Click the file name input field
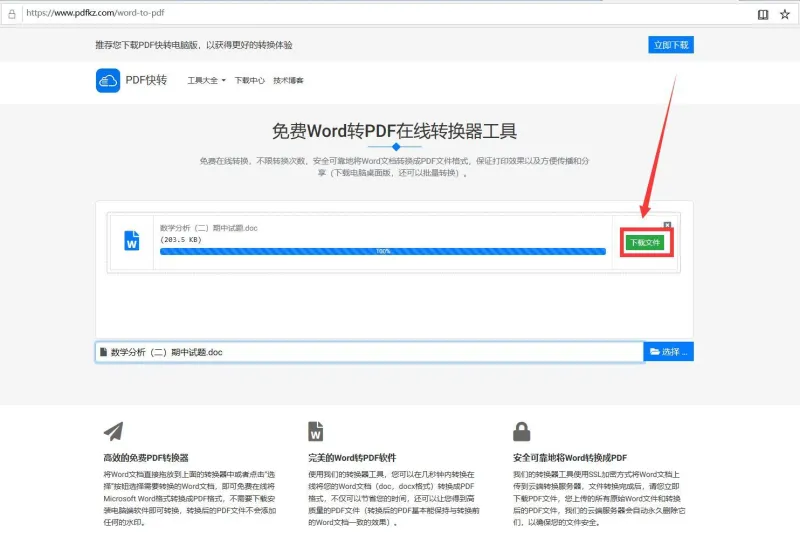This screenshot has height=539, width=800. coord(369,352)
